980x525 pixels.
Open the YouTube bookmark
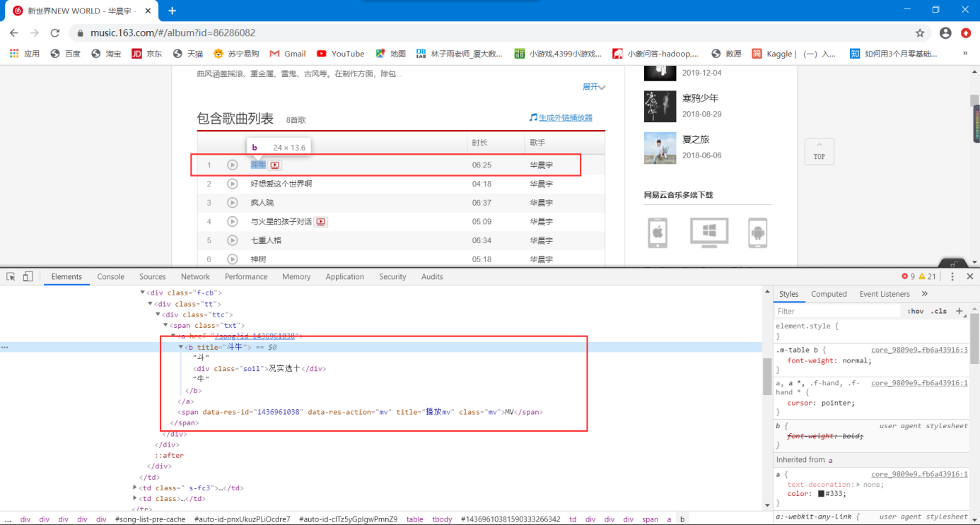pos(341,54)
